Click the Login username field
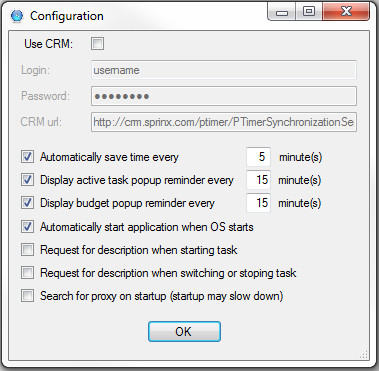The image size is (379, 371). [224, 70]
